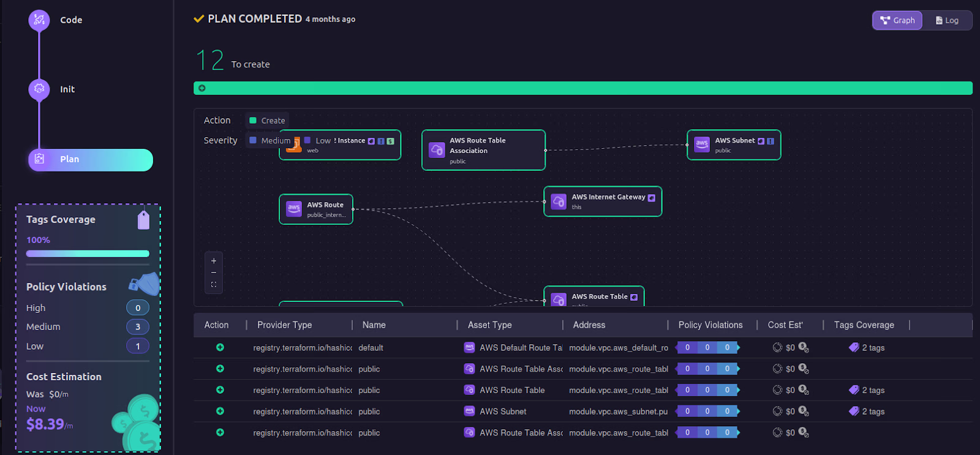Switch to Graph view
980x455 pixels.
pyautogui.click(x=897, y=20)
